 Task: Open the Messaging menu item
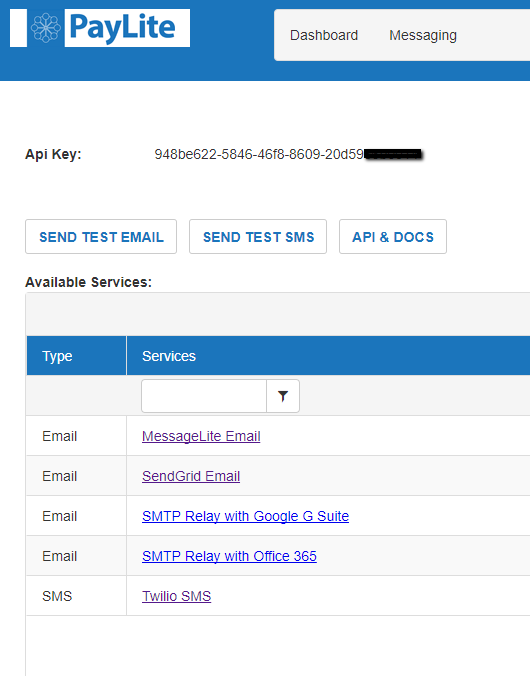[x=423, y=35]
